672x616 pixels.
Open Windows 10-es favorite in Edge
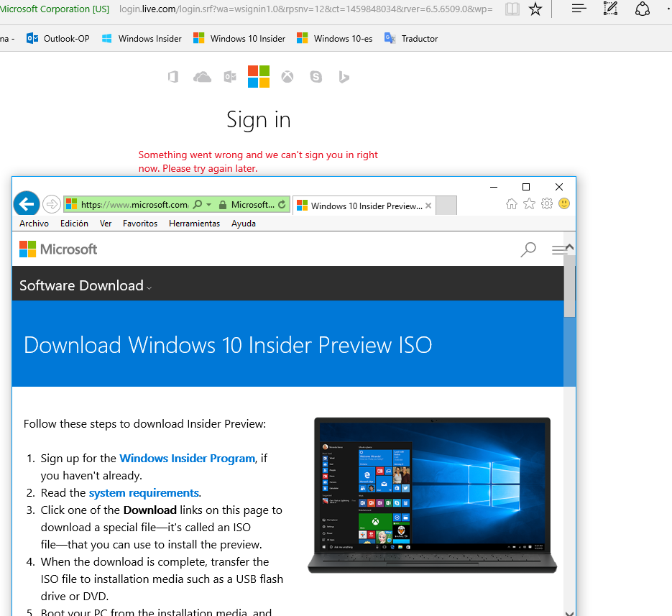click(x=335, y=39)
